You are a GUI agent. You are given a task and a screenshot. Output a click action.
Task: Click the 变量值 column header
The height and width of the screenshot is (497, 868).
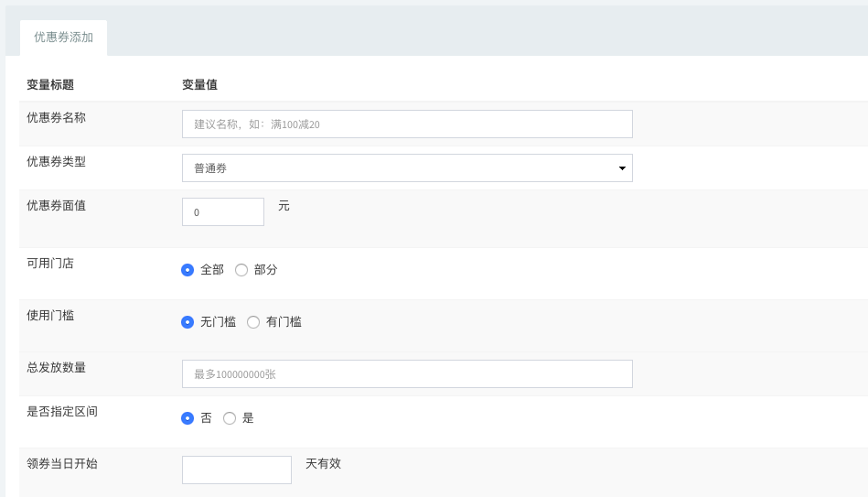coord(199,85)
